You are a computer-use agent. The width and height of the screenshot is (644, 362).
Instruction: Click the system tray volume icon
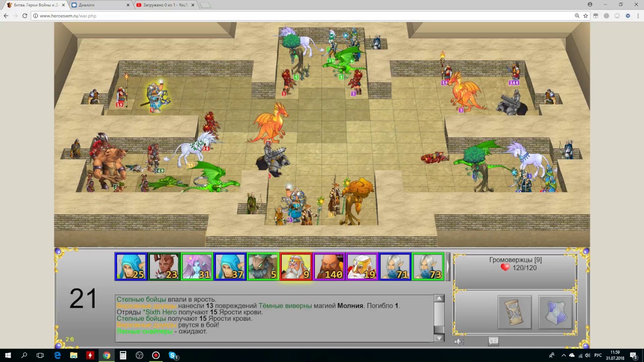(x=587, y=355)
